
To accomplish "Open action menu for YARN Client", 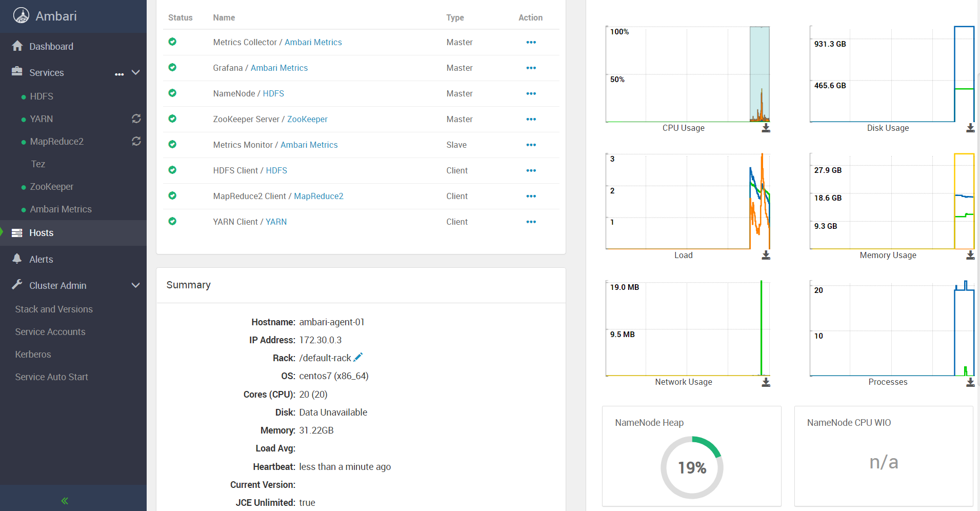I will click(531, 222).
